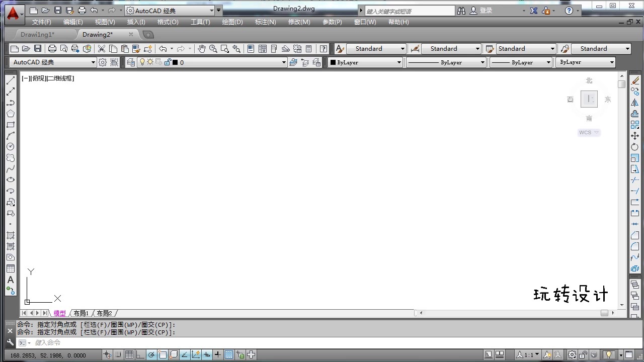This screenshot has height=362, width=644.
Task: Open the Hatch tool
Action: click(11, 235)
